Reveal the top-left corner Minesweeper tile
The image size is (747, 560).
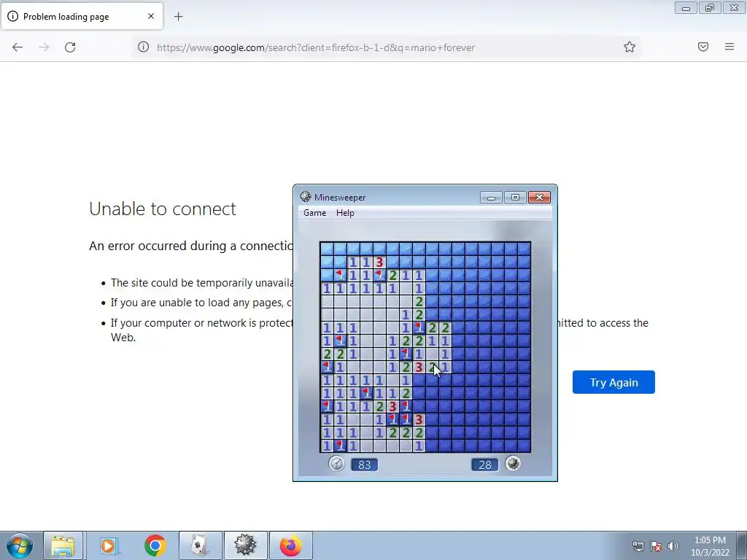[x=327, y=249]
